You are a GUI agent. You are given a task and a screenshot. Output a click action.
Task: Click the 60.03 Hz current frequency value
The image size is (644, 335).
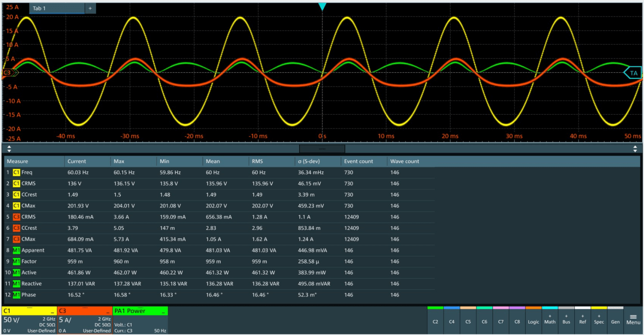(x=78, y=173)
